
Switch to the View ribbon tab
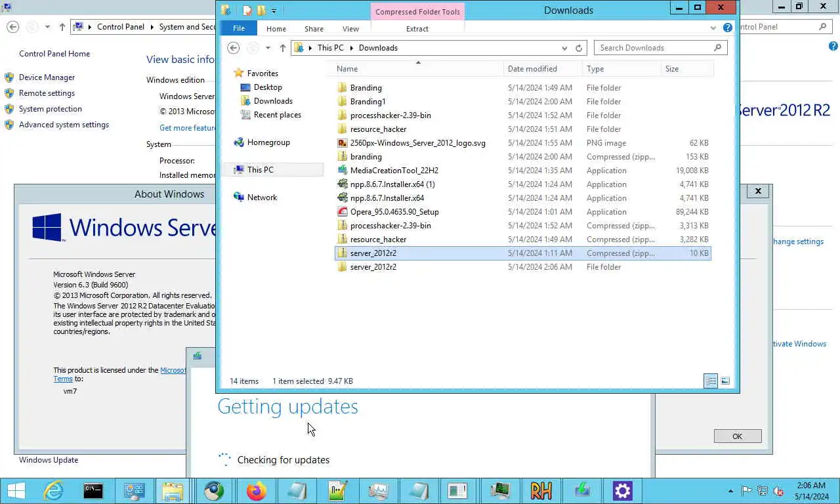click(350, 29)
